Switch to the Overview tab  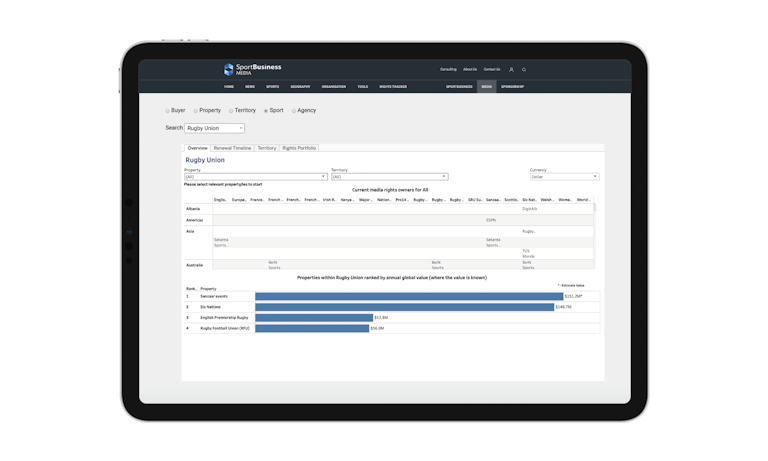pos(197,148)
